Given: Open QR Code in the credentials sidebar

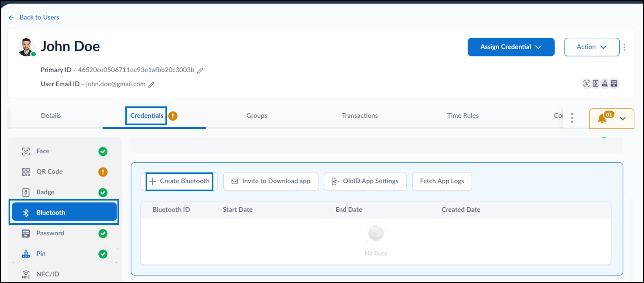Looking at the screenshot, I should point(64,172).
